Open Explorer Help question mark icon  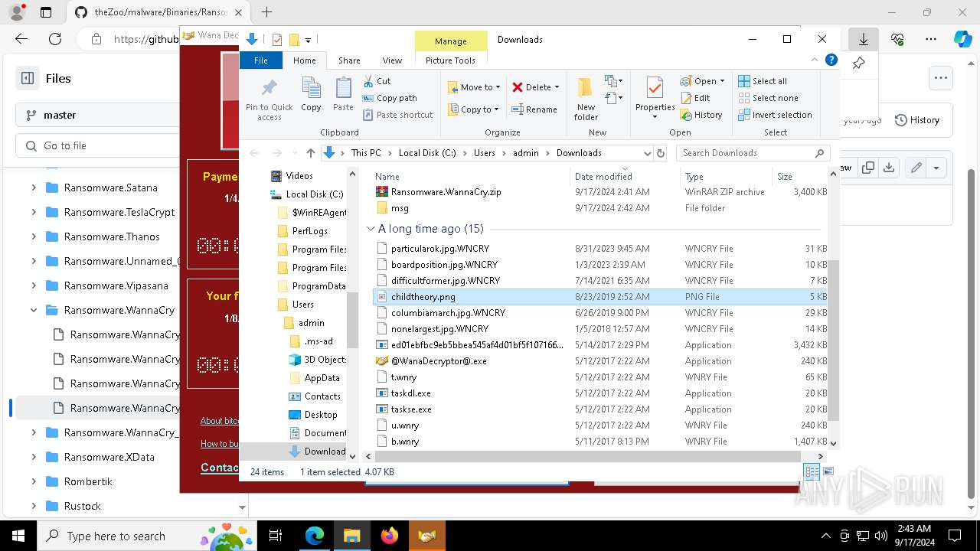(x=831, y=60)
